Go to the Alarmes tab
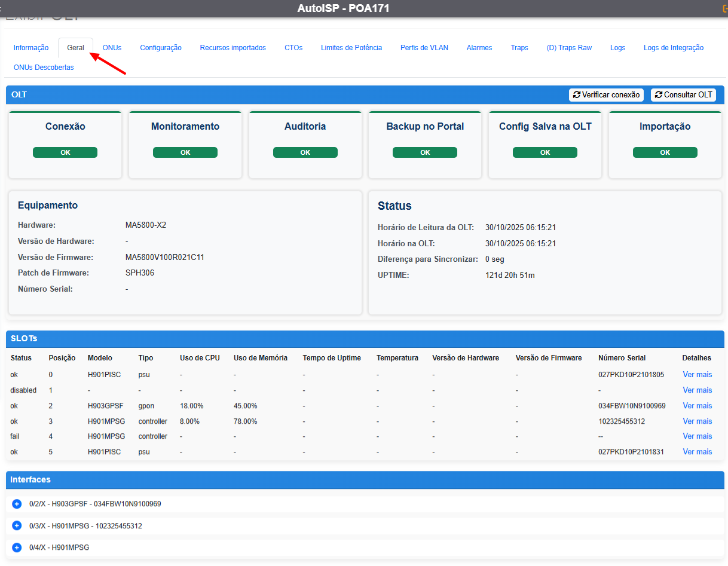Viewport: 728px width, 566px height. 479,48
